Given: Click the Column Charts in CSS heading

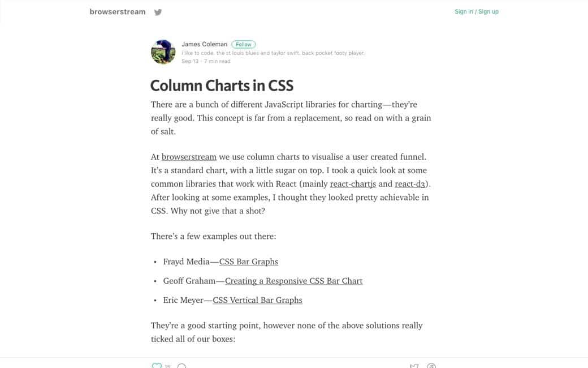Looking at the screenshot, I should [x=222, y=85].
